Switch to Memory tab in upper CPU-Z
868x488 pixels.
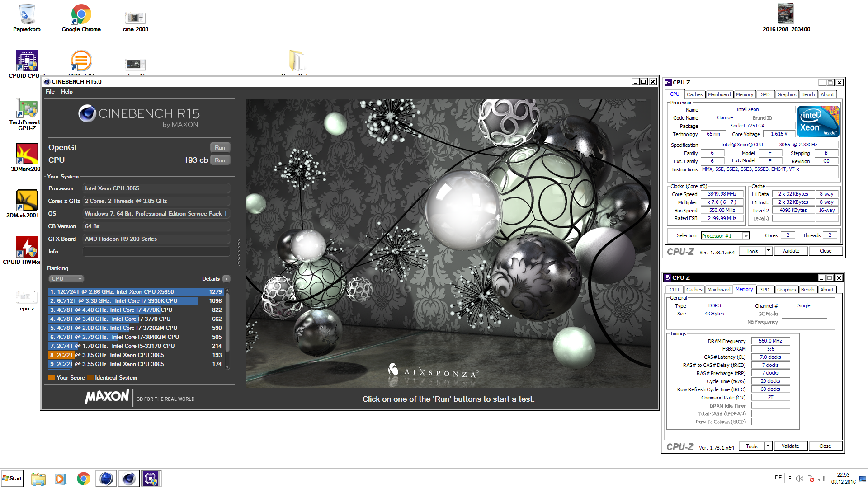click(x=744, y=94)
